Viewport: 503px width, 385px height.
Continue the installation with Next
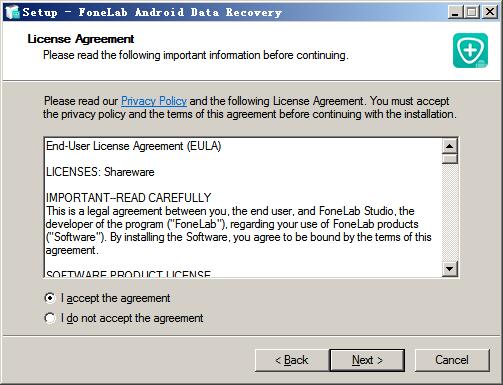click(367, 360)
